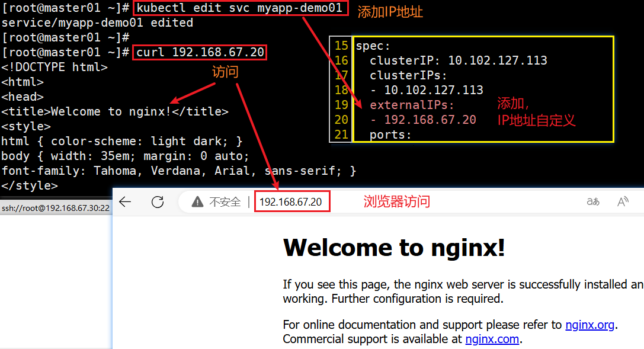Select the curl 192.168.67.20 command
Screen dimensions: 644x349
click(x=200, y=52)
